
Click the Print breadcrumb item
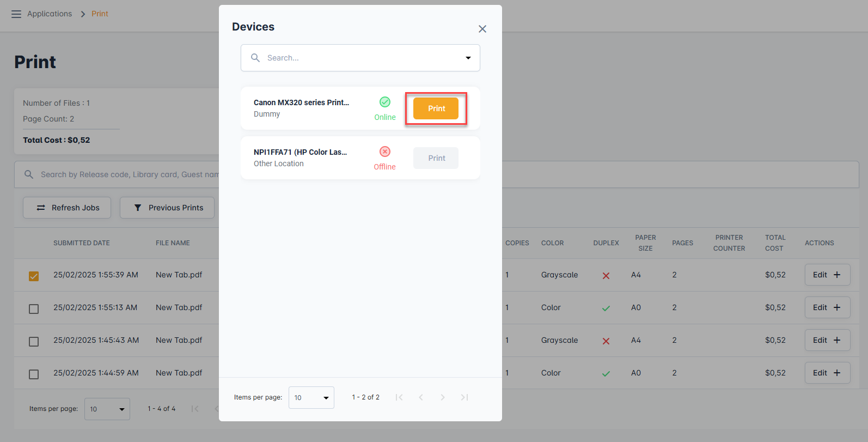point(100,14)
